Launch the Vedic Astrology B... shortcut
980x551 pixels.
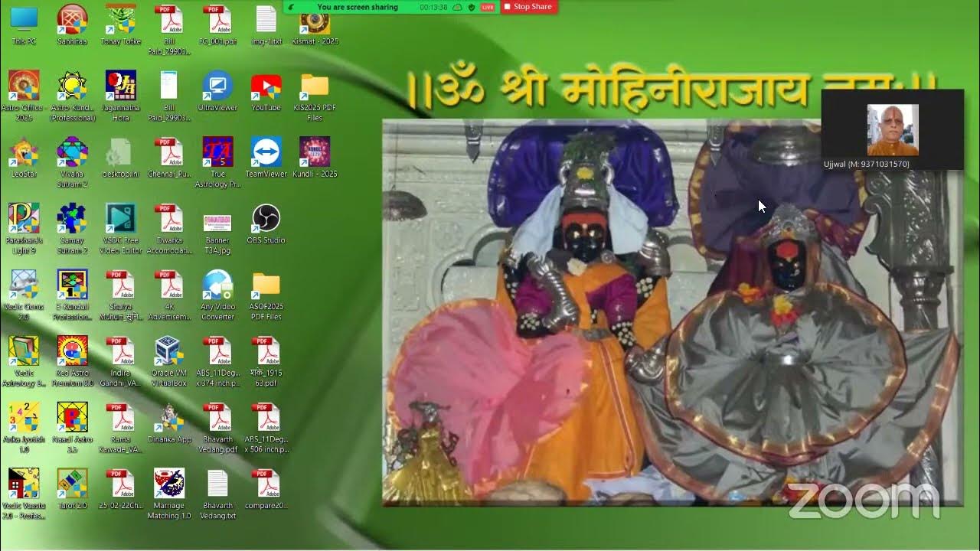coord(24,362)
